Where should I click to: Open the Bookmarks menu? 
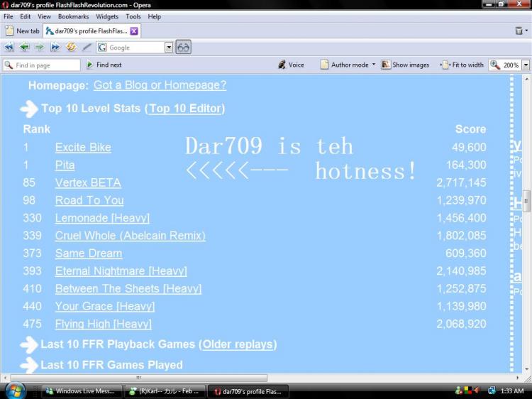pos(73,16)
